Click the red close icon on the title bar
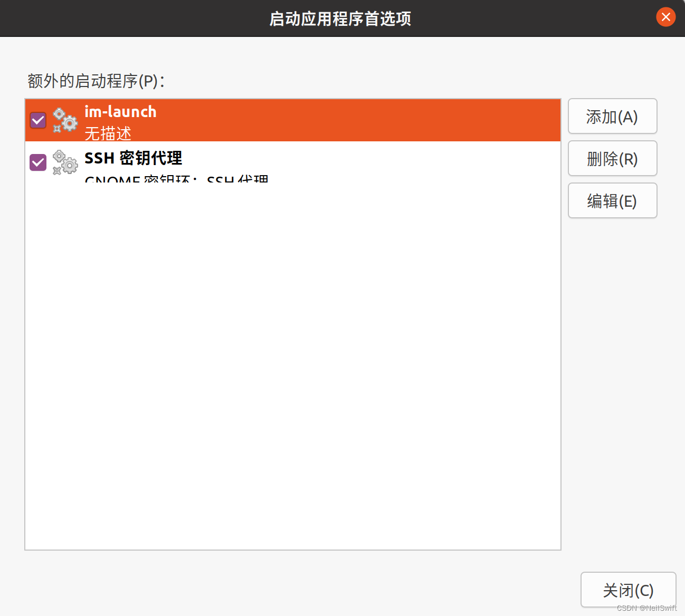Viewport: 685px width, 616px height. [665, 17]
